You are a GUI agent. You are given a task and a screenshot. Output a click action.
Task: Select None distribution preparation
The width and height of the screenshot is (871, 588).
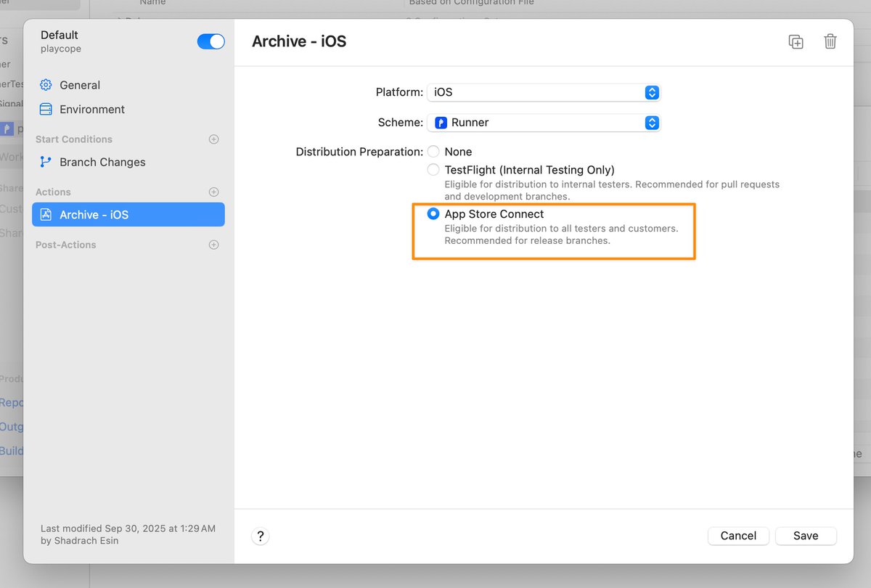(433, 152)
